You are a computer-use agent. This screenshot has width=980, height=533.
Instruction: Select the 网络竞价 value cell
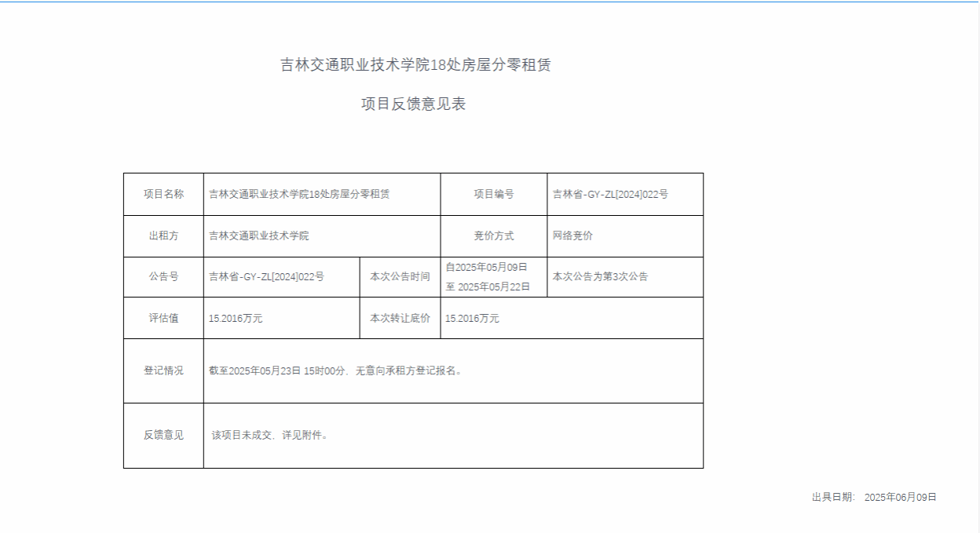point(625,235)
